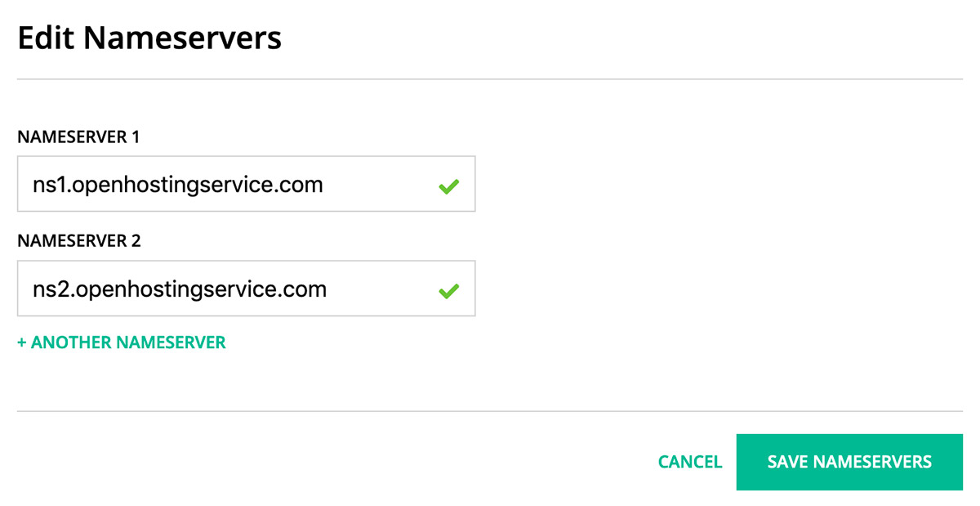Select the NAMESERVER 2 field label
This screenshot has height=506, width=980.
(x=79, y=241)
